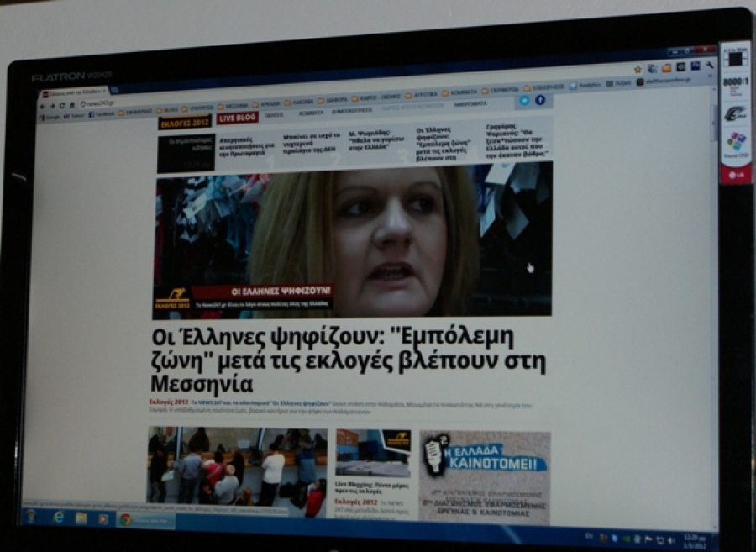Select the ΕΚΛΟΓΕΣ 2012 section tab
The width and height of the screenshot is (756, 552).
coord(184,123)
